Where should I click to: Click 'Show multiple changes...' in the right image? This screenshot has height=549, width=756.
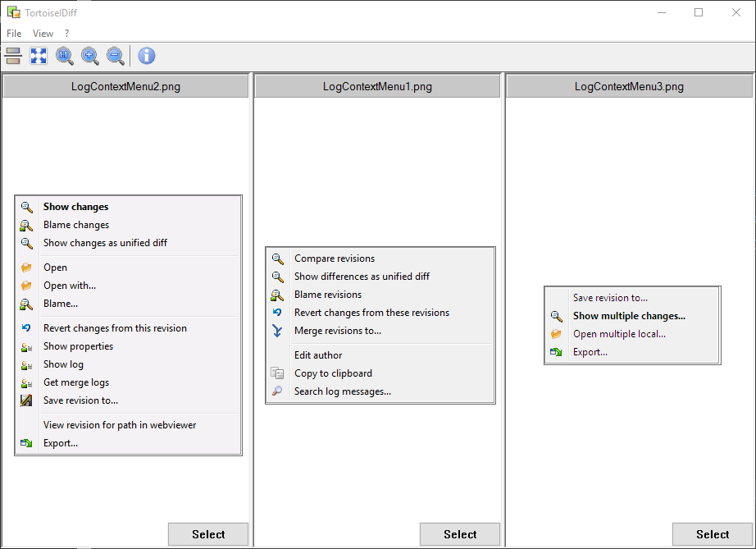click(629, 316)
